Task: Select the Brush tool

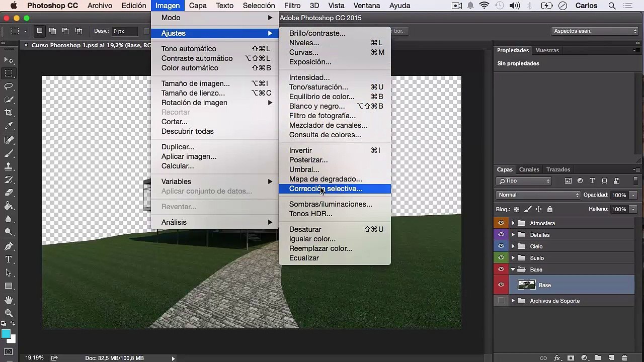Action: 9,153
